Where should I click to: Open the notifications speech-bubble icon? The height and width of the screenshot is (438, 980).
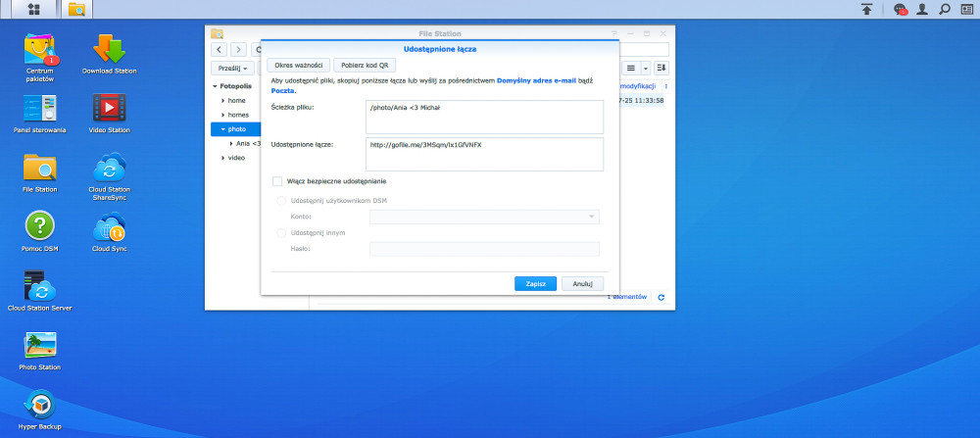(900, 10)
